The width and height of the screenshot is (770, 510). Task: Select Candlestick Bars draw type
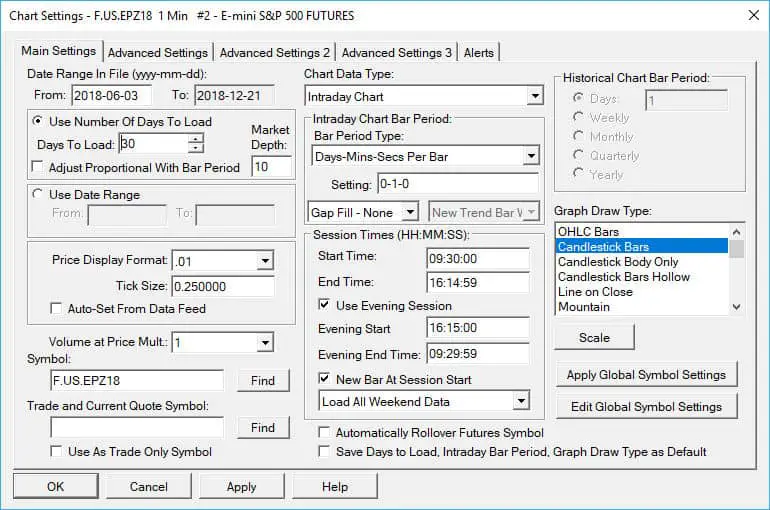(x=641, y=246)
